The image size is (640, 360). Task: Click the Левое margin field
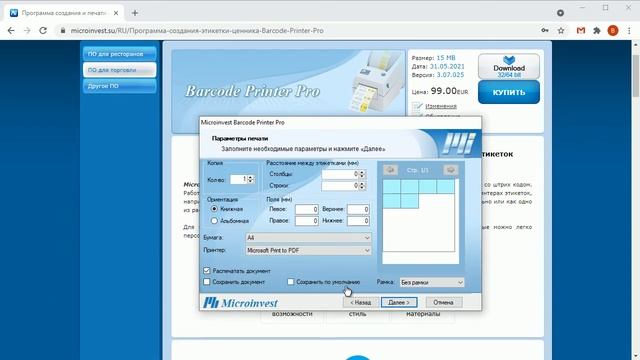(x=307, y=209)
